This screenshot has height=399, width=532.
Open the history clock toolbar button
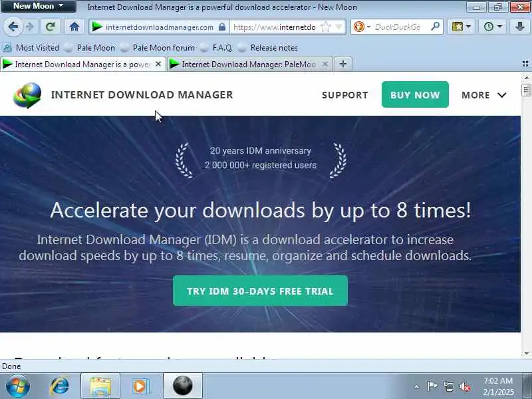click(x=492, y=27)
